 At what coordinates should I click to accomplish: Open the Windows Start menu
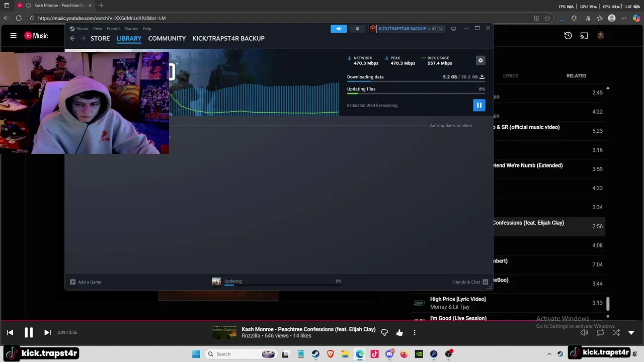tap(196, 354)
